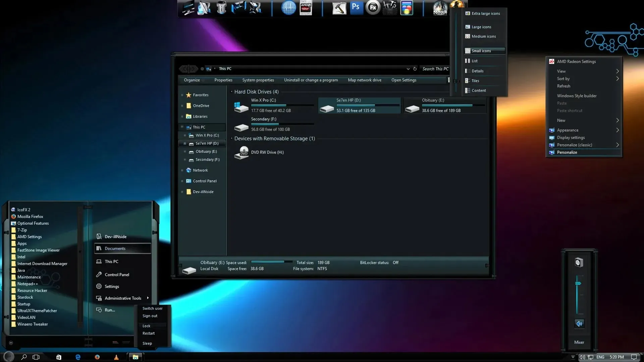Collapse the Hard Disk Drives group
This screenshot has height=362, width=644.
tap(231, 92)
